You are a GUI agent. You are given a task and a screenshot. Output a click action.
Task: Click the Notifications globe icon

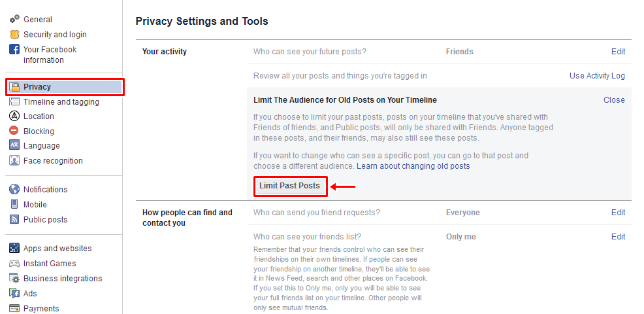(x=14, y=189)
